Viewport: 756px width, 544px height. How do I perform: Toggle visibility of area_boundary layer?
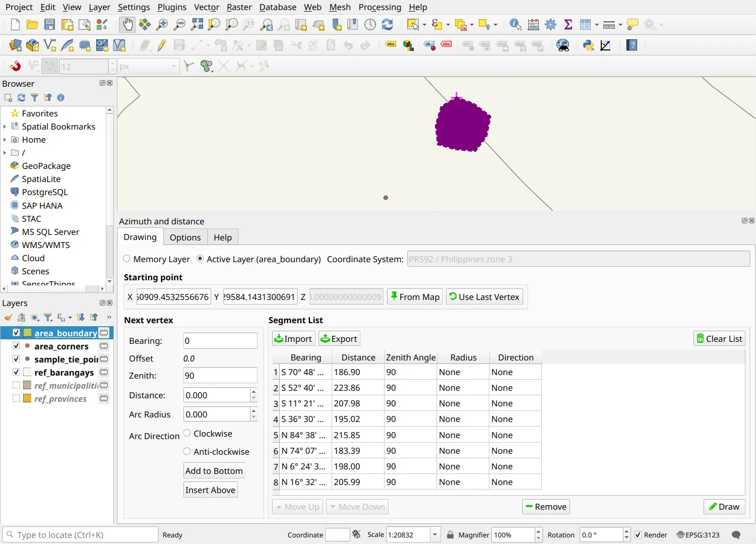[x=16, y=333]
